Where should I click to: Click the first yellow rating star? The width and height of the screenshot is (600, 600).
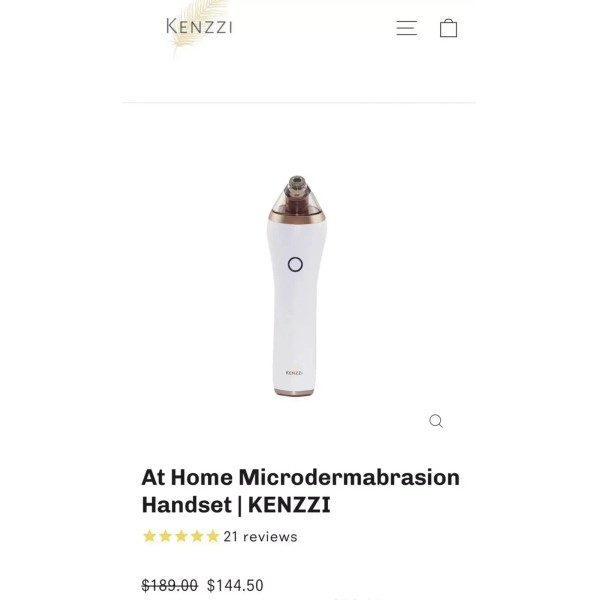[x=149, y=536]
